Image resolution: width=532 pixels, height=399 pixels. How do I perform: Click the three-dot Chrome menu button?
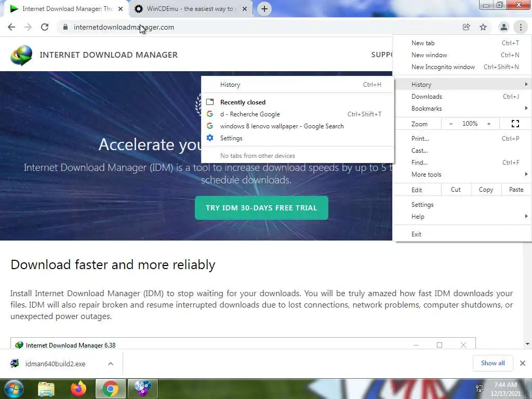click(x=521, y=27)
